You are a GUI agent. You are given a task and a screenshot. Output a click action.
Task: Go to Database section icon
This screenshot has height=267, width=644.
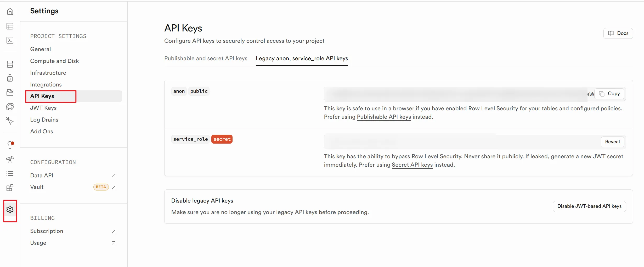10,64
